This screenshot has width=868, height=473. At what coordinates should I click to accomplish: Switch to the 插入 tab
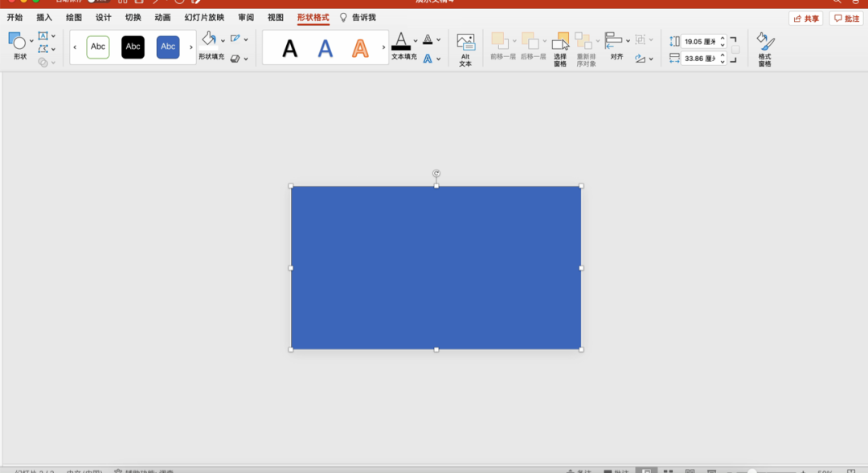(x=44, y=18)
